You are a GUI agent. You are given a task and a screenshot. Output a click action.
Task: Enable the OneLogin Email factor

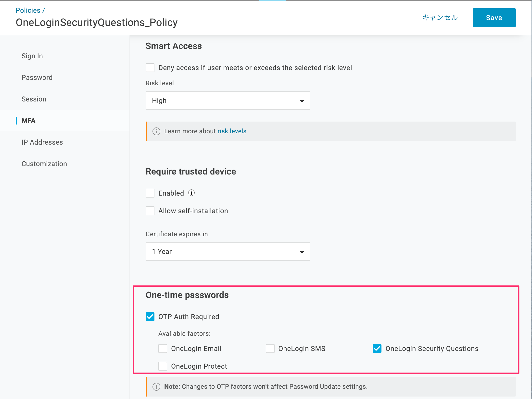click(x=163, y=349)
